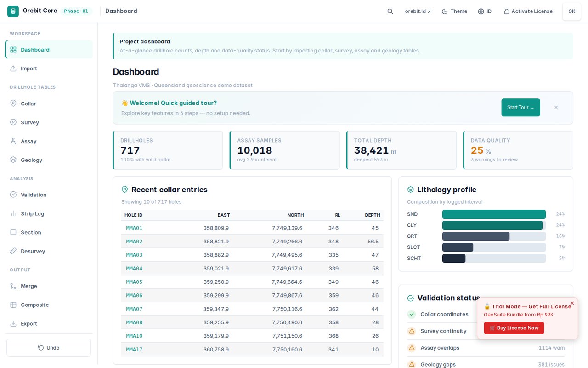Switch language using the ID globe

pyautogui.click(x=485, y=11)
